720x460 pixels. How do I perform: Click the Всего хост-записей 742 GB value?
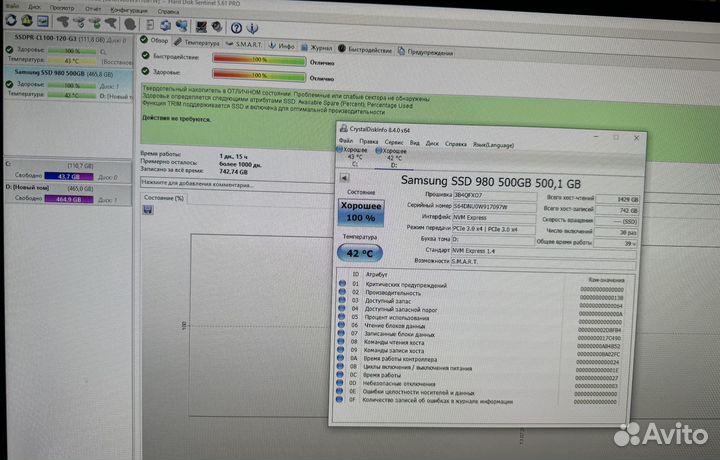pyautogui.click(x=617, y=210)
